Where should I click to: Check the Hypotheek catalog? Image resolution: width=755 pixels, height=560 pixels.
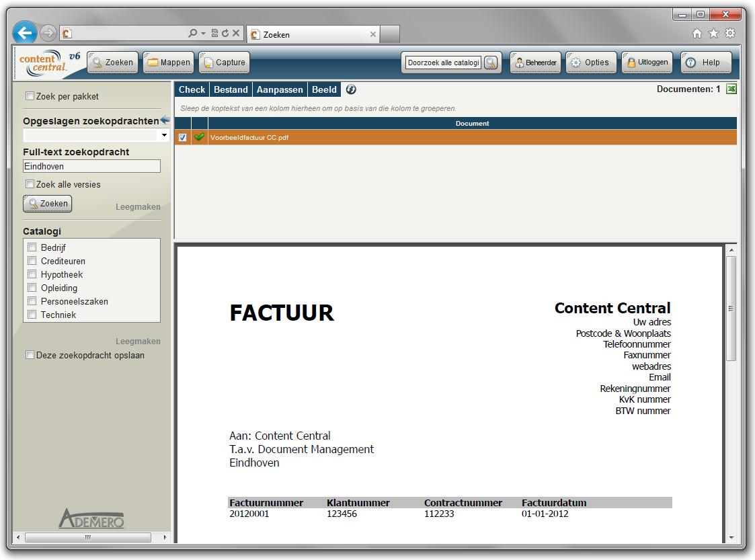[x=32, y=274]
